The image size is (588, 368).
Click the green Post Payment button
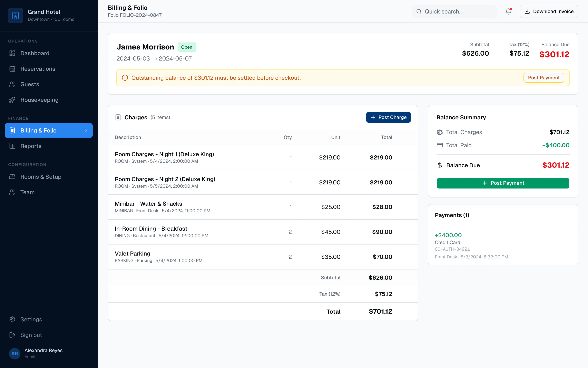[503, 183]
